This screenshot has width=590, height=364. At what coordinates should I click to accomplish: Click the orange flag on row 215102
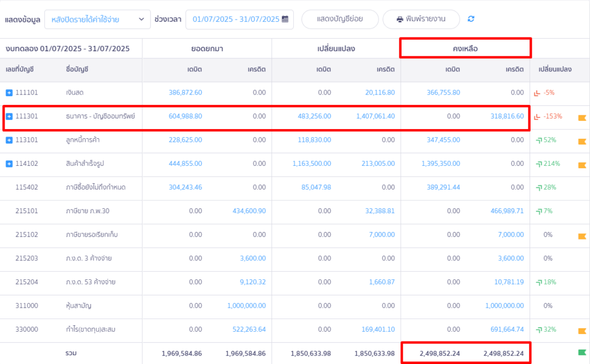pos(582,236)
